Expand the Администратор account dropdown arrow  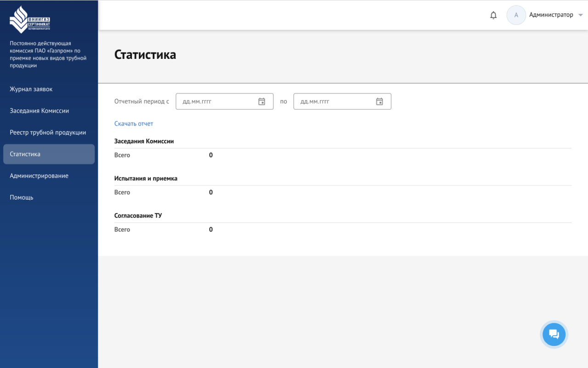(580, 15)
